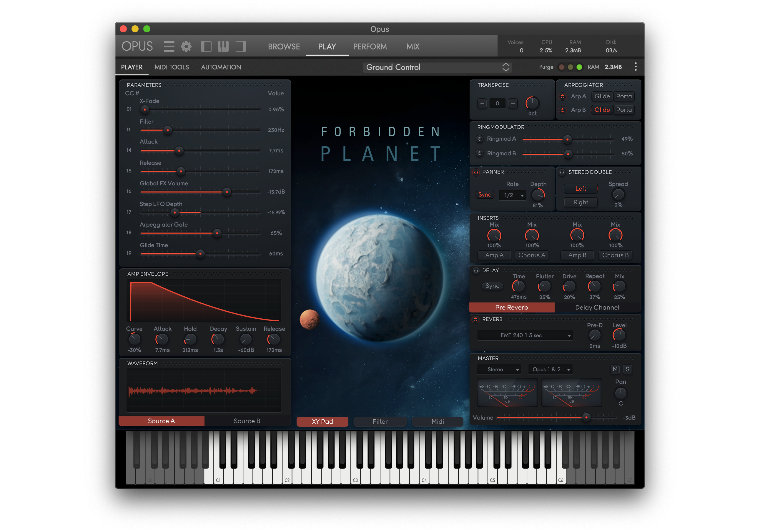Click the Global FX Volume slider handle
The height and width of the screenshot is (532, 760).
[x=227, y=192]
